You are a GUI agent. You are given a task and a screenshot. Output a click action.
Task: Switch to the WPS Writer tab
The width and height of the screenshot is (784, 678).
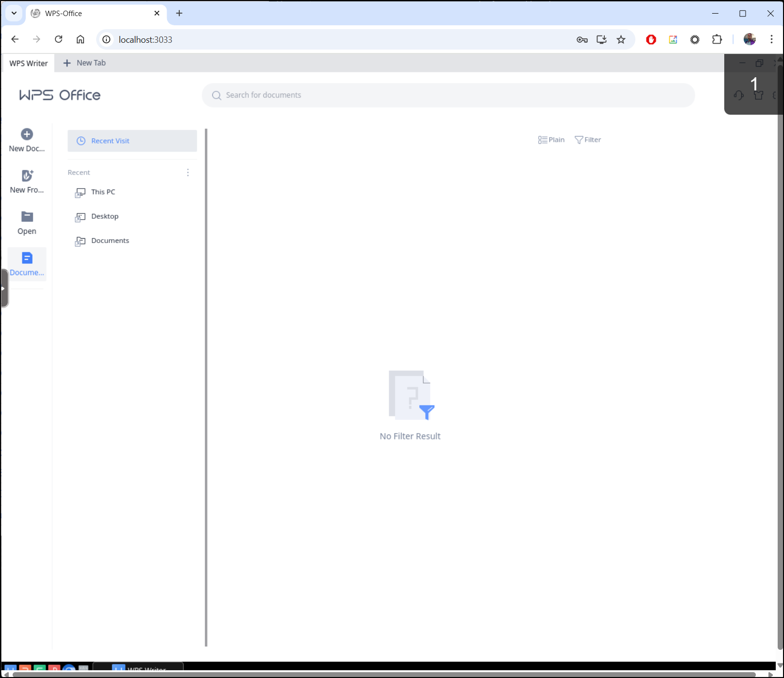[28, 63]
